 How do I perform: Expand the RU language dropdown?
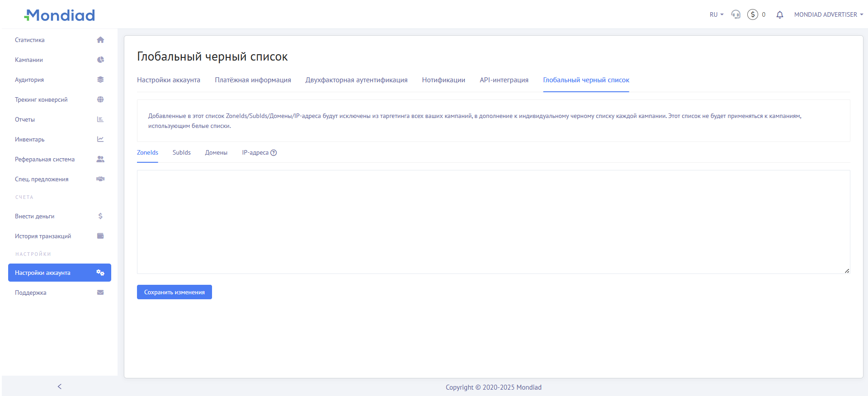click(716, 14)
